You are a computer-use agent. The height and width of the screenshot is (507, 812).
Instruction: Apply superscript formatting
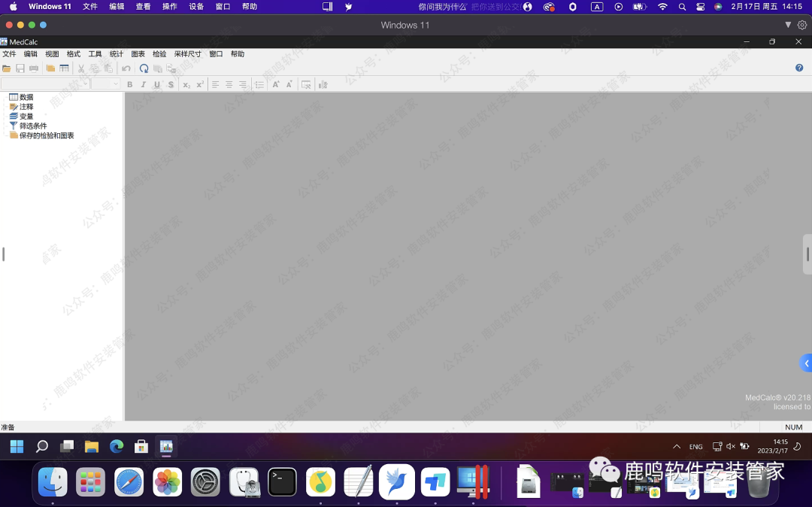click(x=200, y=84)
